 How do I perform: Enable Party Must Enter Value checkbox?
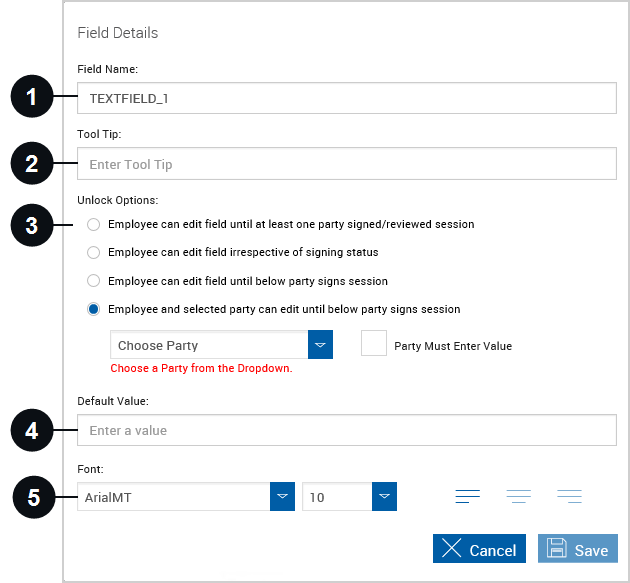(x=374, y=343)
